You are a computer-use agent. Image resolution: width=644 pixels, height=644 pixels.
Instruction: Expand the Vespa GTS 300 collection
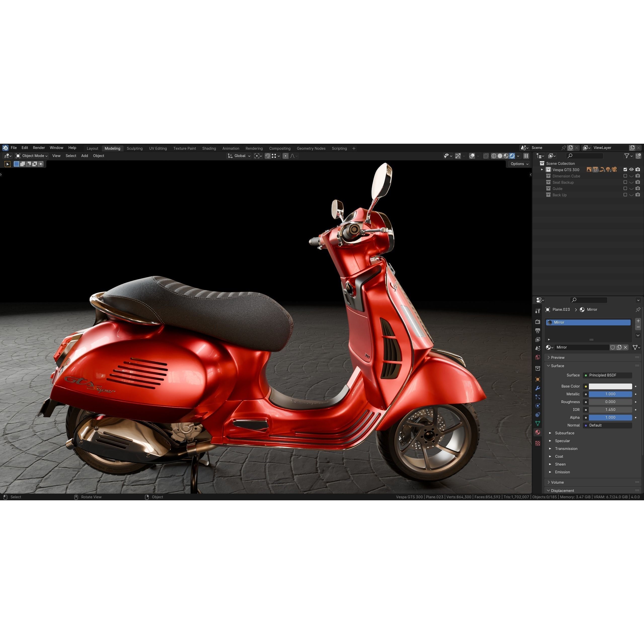point(542,170)
